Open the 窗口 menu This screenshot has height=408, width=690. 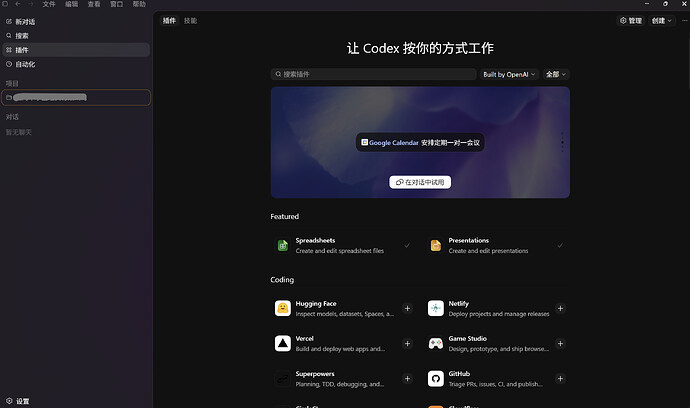(117, 4)
